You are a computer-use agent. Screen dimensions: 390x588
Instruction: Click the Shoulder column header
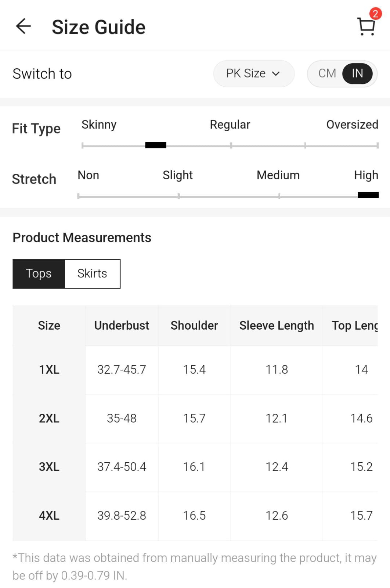(x=194, y=326)
